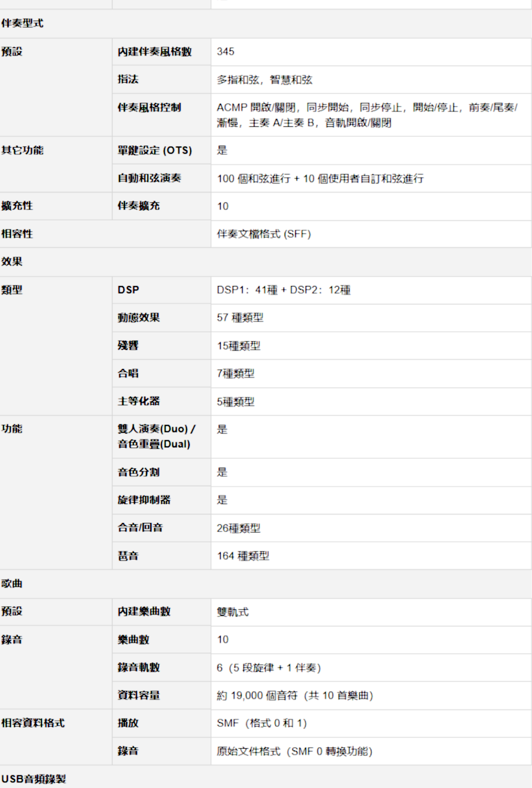Click the 內建伴奏風格數 label cell
Viewport: 532px width, 788px height.
click(155, 52)
